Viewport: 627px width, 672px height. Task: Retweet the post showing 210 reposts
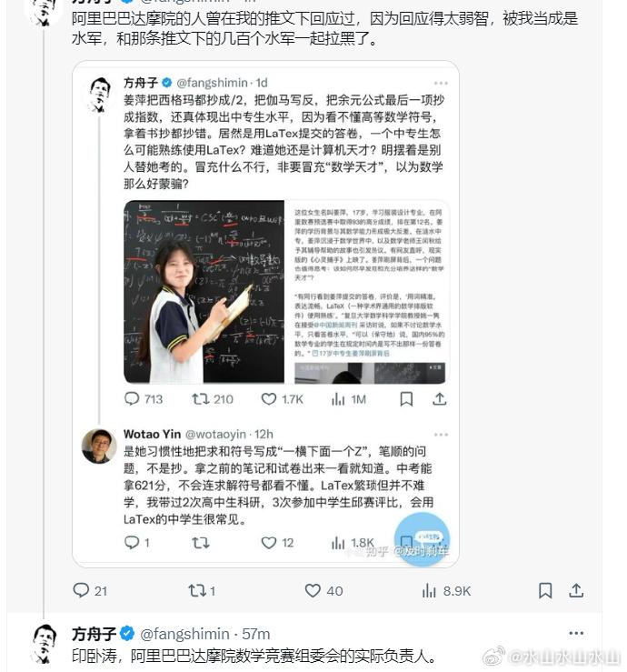(200, 399)
